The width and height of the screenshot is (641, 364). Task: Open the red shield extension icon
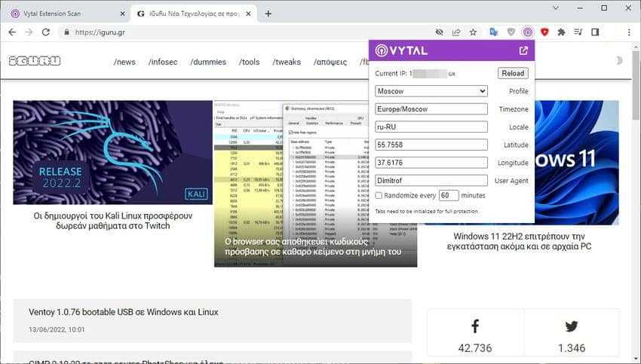pos(544,32)
